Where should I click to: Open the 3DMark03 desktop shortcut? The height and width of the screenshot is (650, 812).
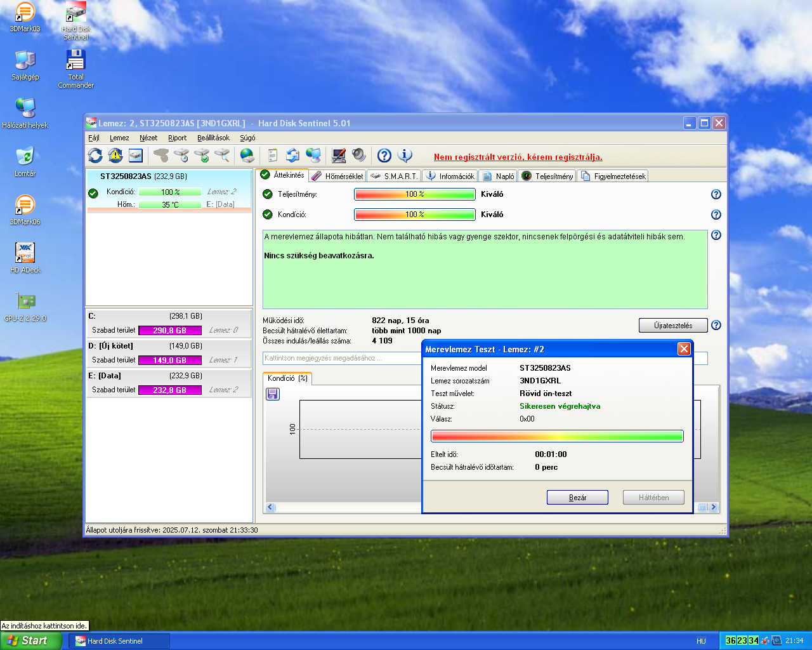tap(25, 17)
